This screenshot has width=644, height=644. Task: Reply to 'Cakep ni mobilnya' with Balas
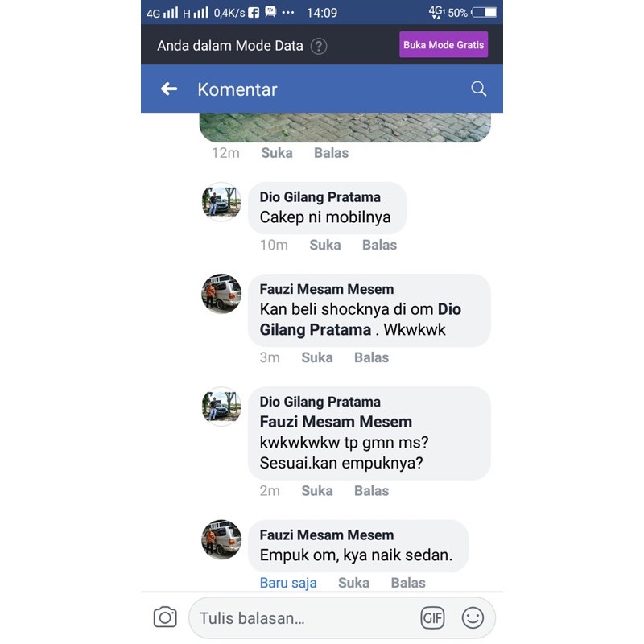(x=379, y=245)
